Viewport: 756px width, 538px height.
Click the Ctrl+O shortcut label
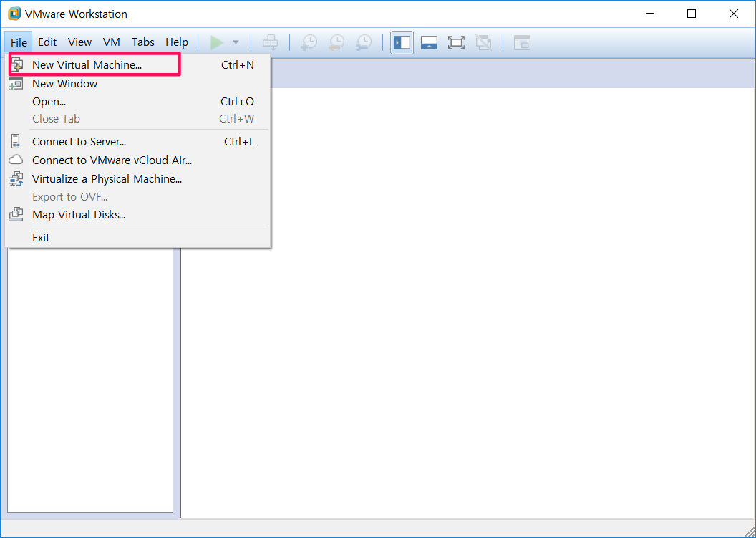pos(237,101)
